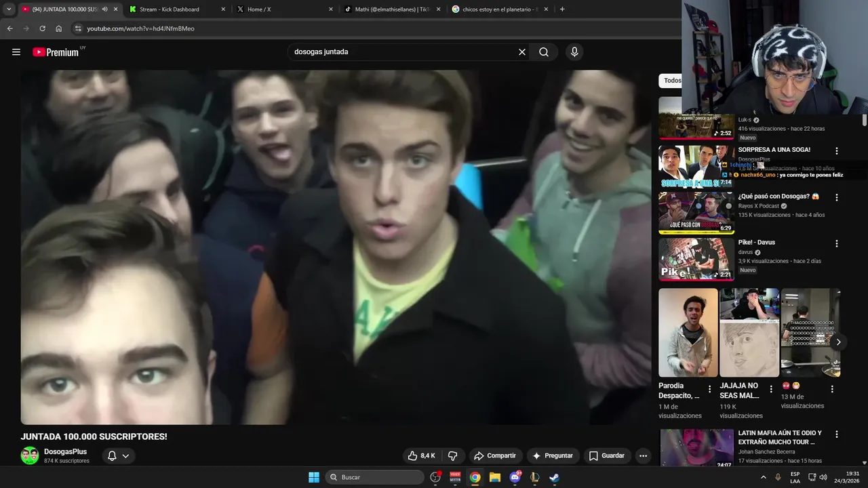Close the Kick Dashboard tab
The width and height of the screenshot is (868, 488).
pyautogui.click(x=223, y=9)
